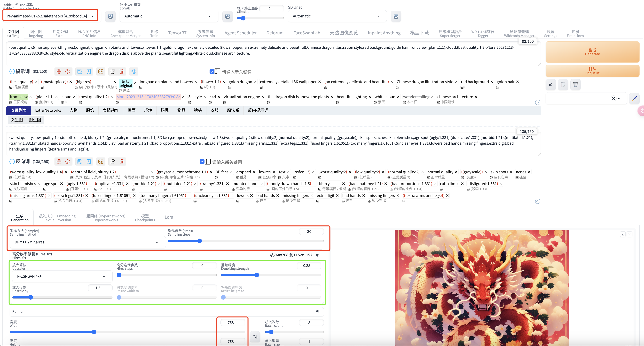The height and width of the screenshot is (346, 644).
Task: Click the Enqueue button
Action: [592, 71]
